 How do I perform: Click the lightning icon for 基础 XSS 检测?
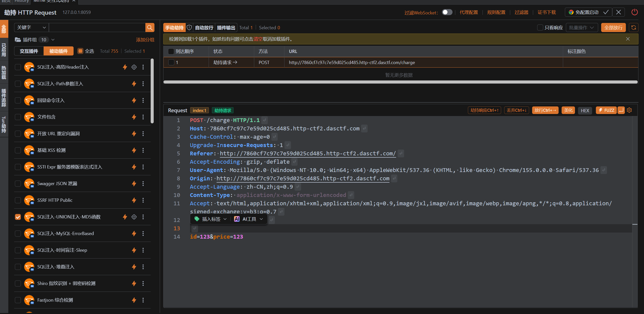pos(134,150)
